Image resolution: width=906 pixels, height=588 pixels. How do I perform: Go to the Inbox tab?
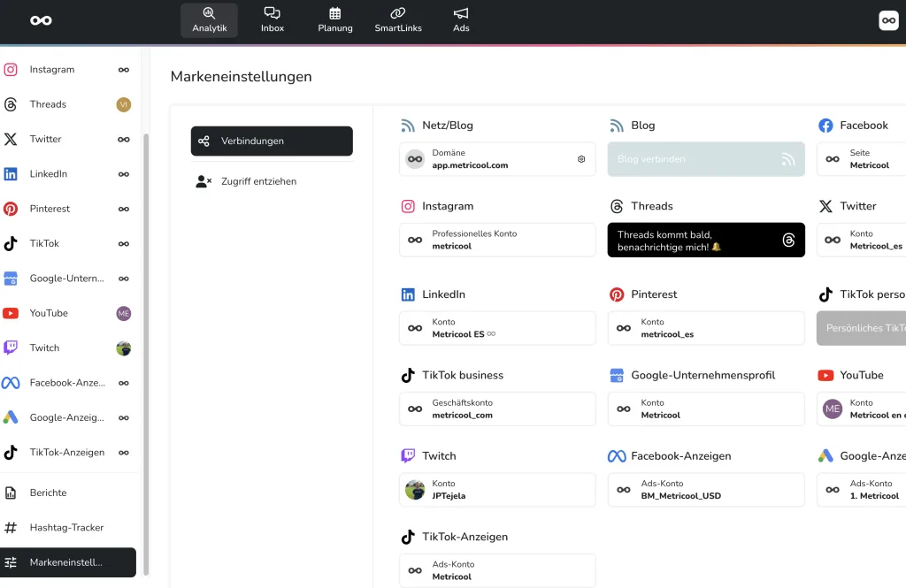pos(273,20)
